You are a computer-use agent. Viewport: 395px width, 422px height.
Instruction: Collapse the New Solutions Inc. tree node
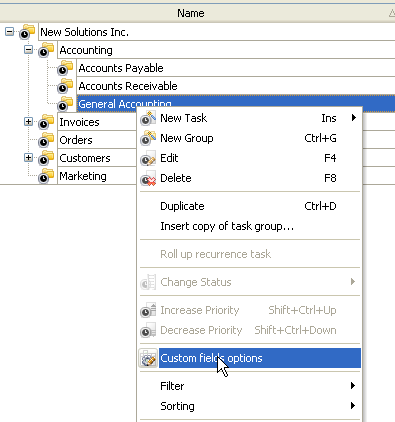[x=10, y=32]
